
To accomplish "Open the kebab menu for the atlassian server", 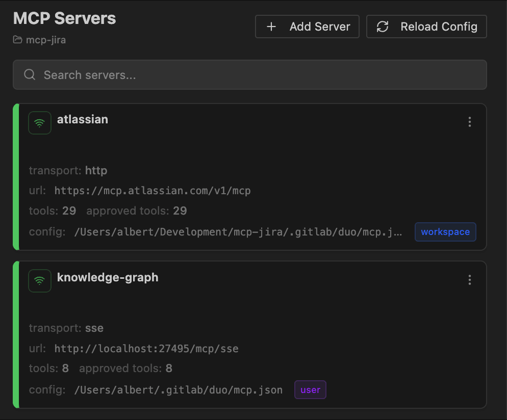I will pyautogui.click(x=470, y=122).
